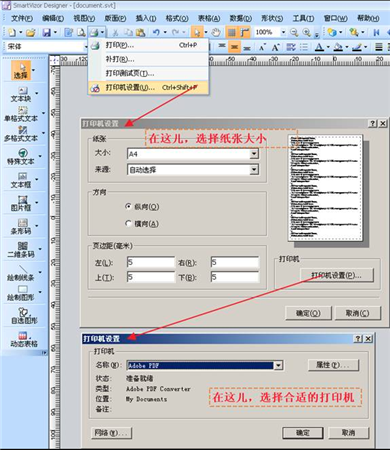
Task: Paste using the clipboard icon
Action: point(141,32)
